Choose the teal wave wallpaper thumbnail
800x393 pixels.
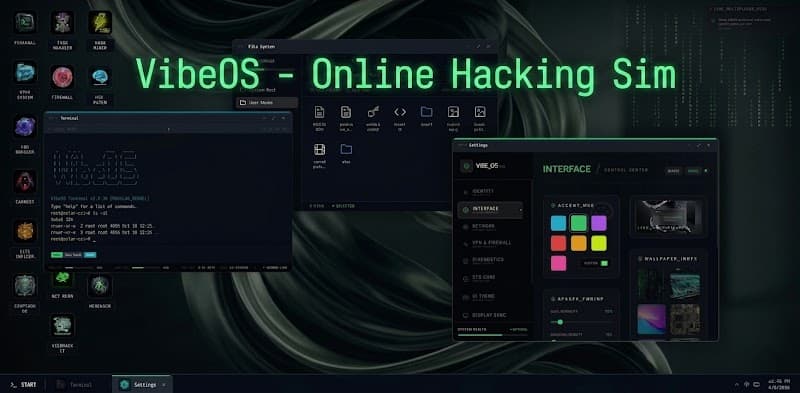[x=685, y=285]
